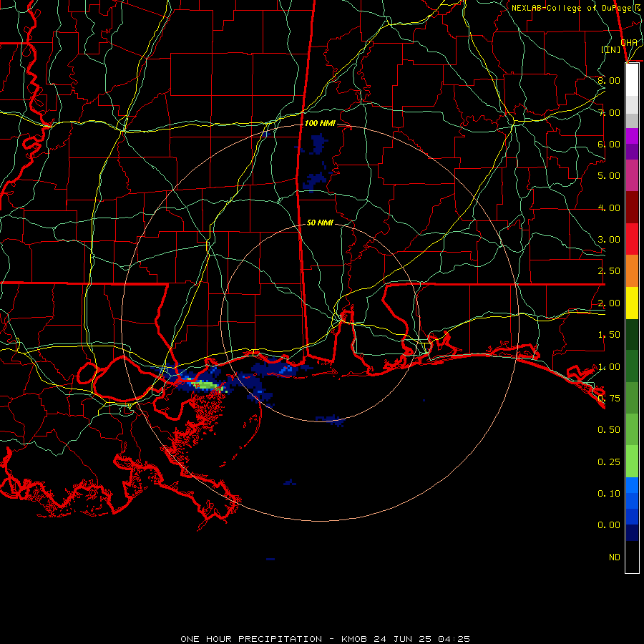Pick the light green swatch beside 0.50

coord(632,429)
